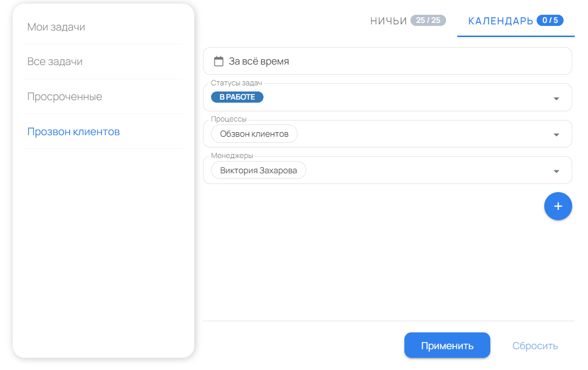Screen dimensions: 588x370
Task: Go to Все задачи in the sidebar
Action: pos(55,61)
